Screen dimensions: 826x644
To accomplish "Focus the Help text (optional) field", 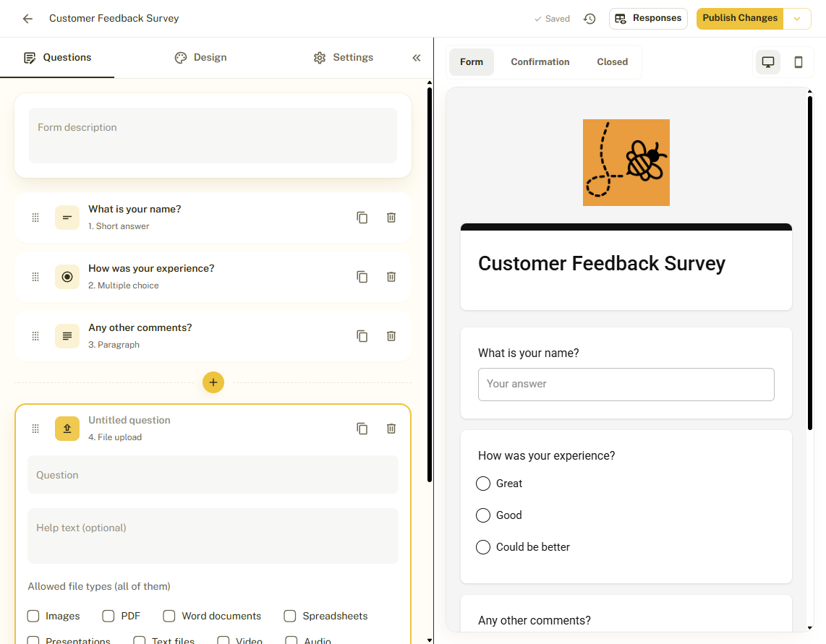I will point(213,536).
